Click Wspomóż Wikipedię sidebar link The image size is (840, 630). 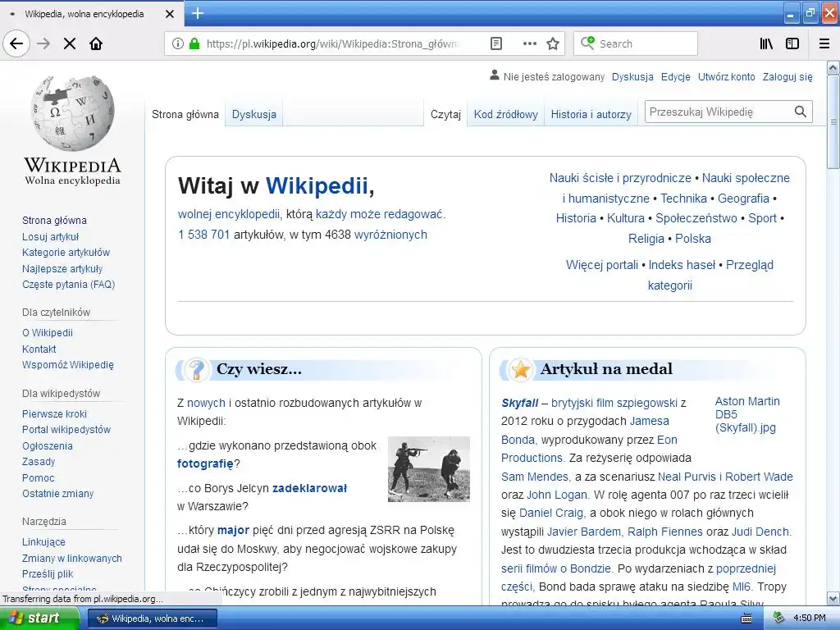point(68,365)
